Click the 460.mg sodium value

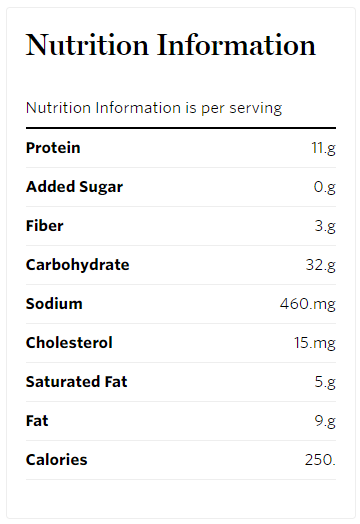click(x=308, y=304)
